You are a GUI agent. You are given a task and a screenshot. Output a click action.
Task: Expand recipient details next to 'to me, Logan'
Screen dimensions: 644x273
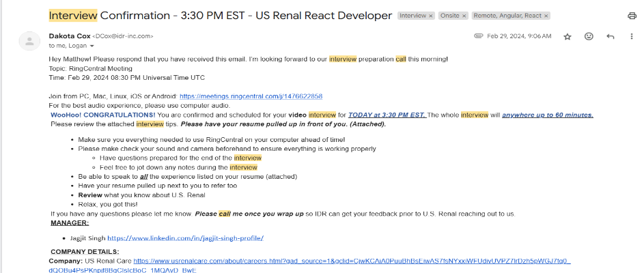(x=92, y=46)
